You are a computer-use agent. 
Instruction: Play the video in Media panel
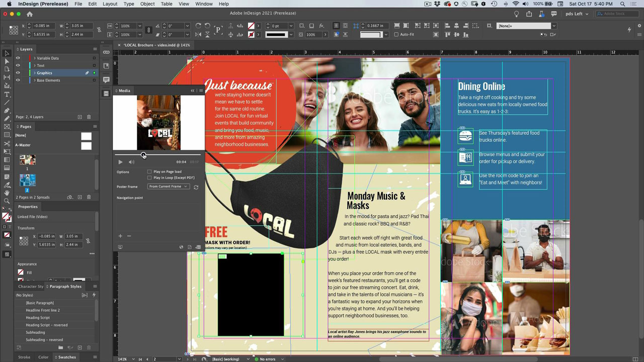[x=120, y=162]
